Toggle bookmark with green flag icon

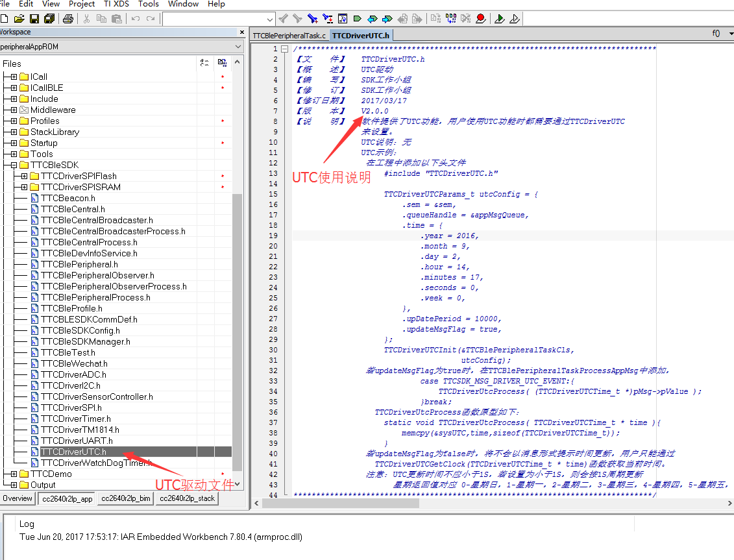click(358, 19)
